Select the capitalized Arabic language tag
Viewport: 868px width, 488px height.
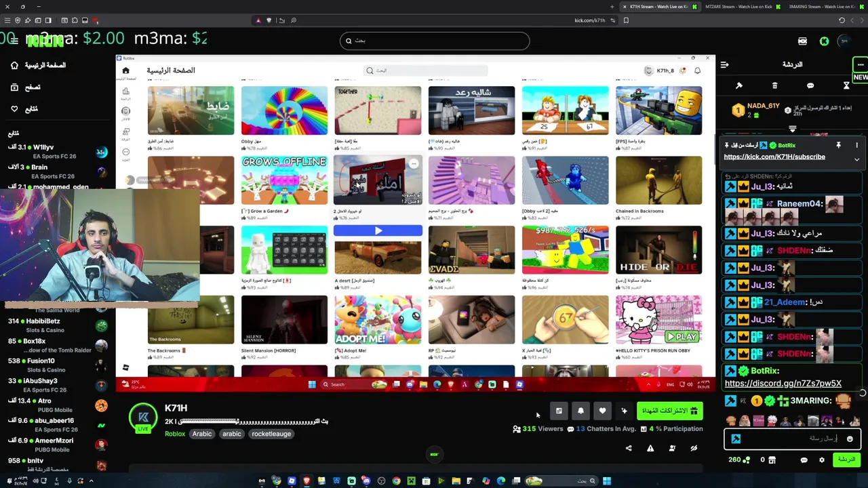click(x=202, y=434)
